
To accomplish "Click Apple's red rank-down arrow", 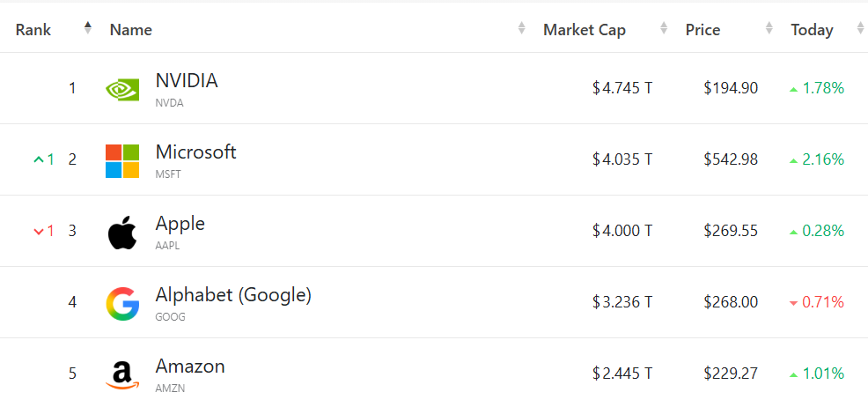I will click(x=38, y=231).
